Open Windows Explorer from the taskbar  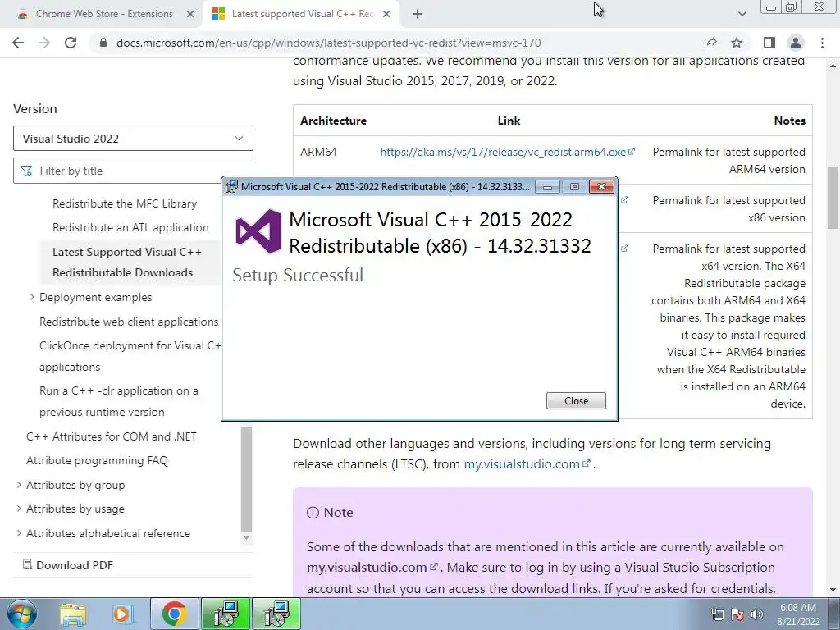pyautogui.click(x=73, y=614)
